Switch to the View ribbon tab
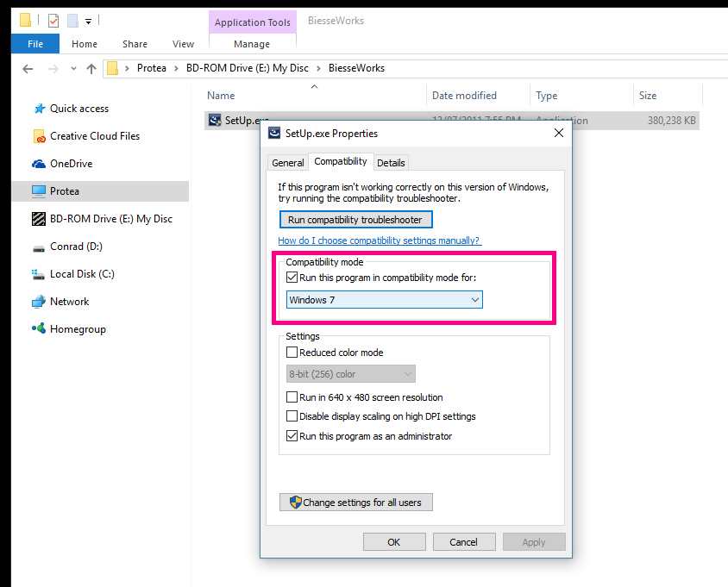Image resolution: width=728 pixels, height=587 pixels. coord(183,44)
